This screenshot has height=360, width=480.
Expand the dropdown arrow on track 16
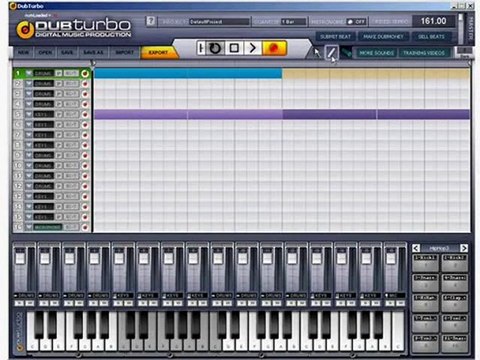coord(29,227)
